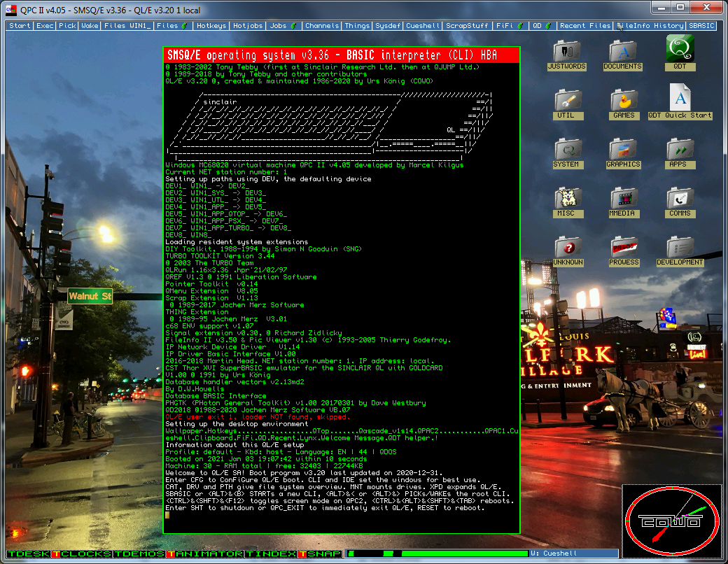This screenshot has width=728, height=564.
Task: Click the 'QMenu Extension V8.05' line
Action: pos(211,290)
